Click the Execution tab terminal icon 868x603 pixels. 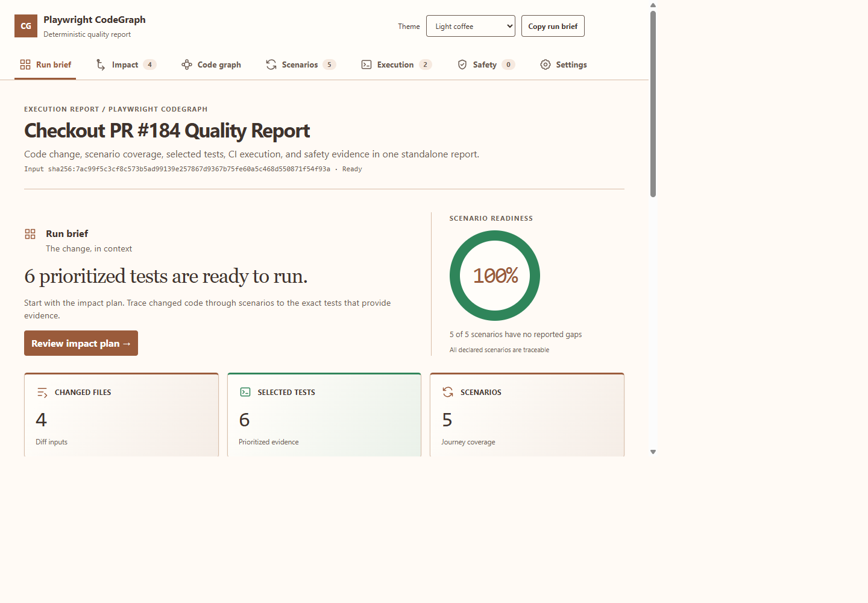click(x=366, y=65)
